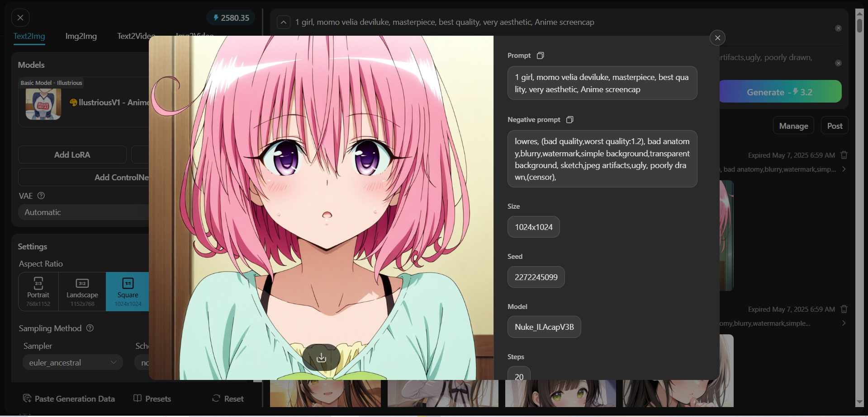
Task: Expand the second expired entry's prompt chevron
Action: tap(844, 323)
